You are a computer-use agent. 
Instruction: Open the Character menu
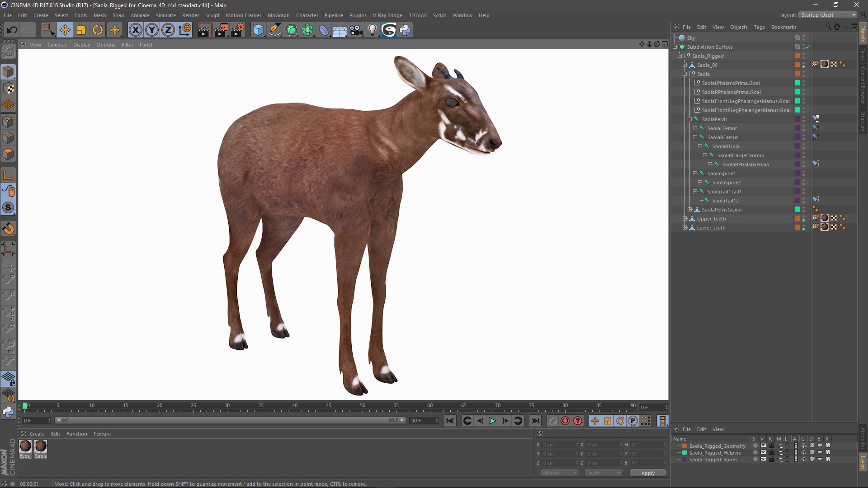(x=307, y=15)
